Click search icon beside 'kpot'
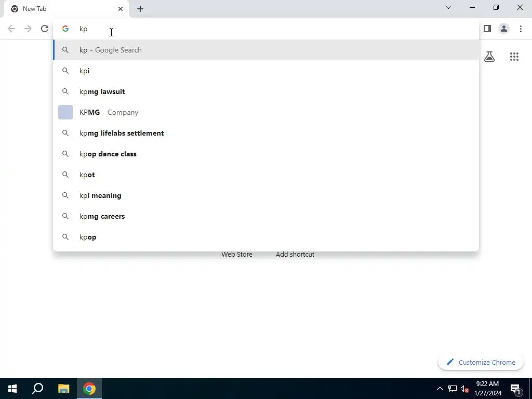Viewport: 532px width, 399px height. [65, 175]
